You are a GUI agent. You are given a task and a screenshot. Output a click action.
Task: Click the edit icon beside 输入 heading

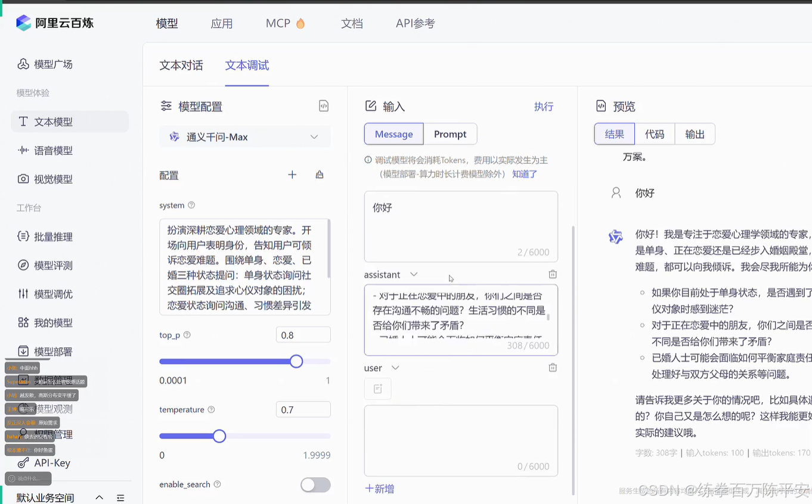[x=371, y=106]
